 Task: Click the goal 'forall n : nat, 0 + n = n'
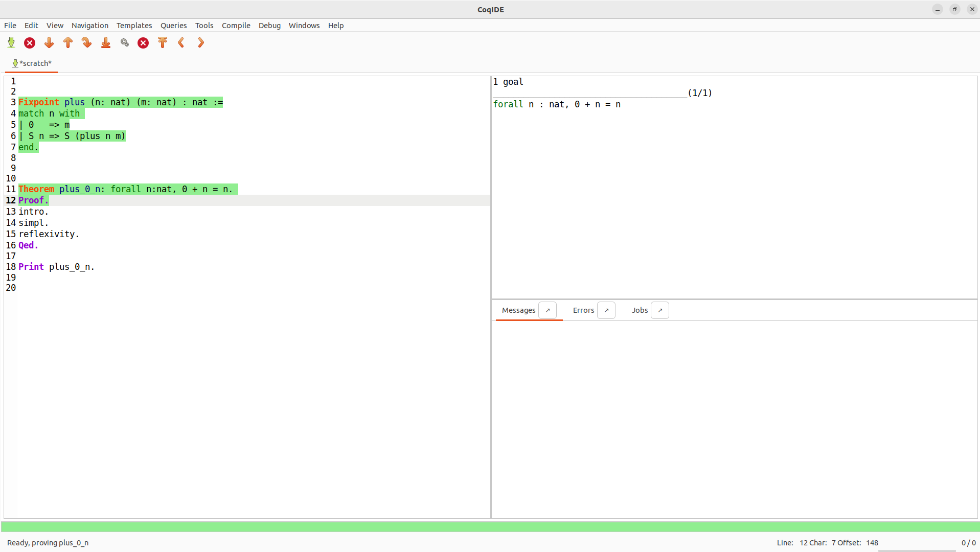tap(557, 104)
